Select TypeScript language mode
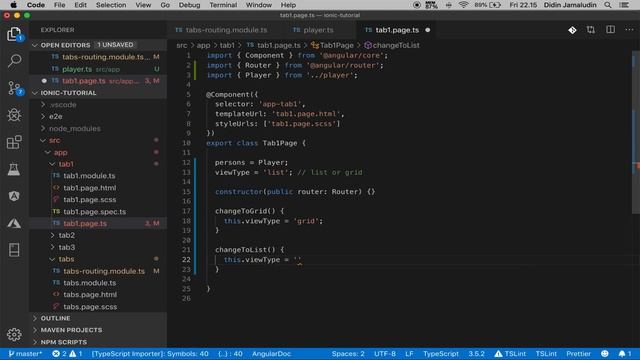This screenshot has width=640, height=360. coord(441,353)
